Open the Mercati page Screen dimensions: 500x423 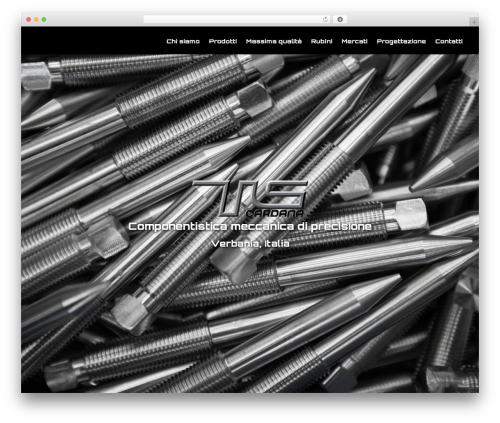[354, 41]
